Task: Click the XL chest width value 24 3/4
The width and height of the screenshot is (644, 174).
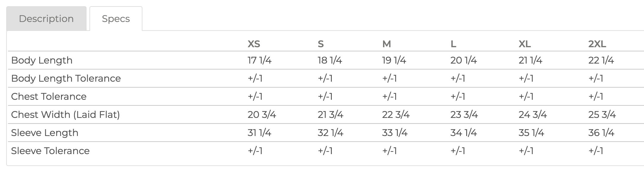Action: coord(533,115)
